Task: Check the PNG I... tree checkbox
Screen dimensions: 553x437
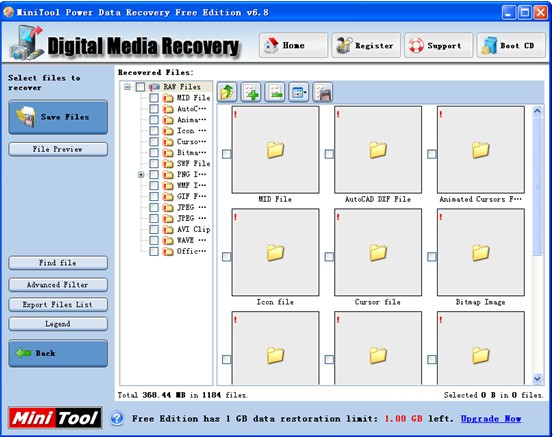Action: point(154,174)
